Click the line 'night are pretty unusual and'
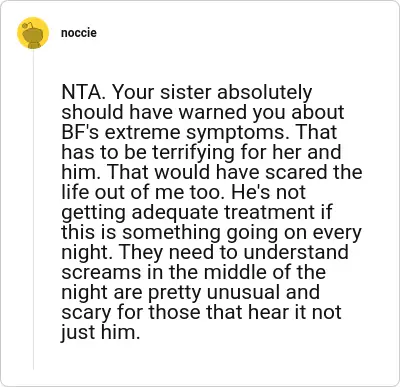Screen dimensions: 400x387 coord(190,292)
